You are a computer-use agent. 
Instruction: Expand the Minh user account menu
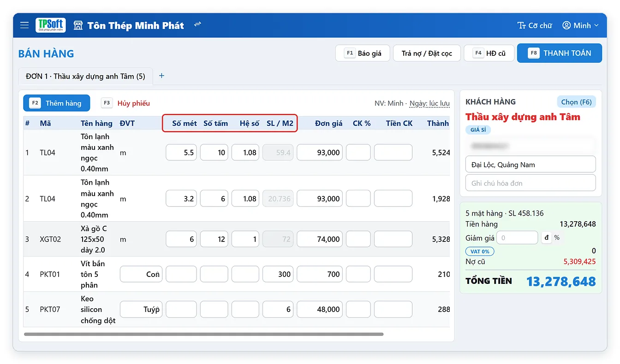(x=580, y=25)
